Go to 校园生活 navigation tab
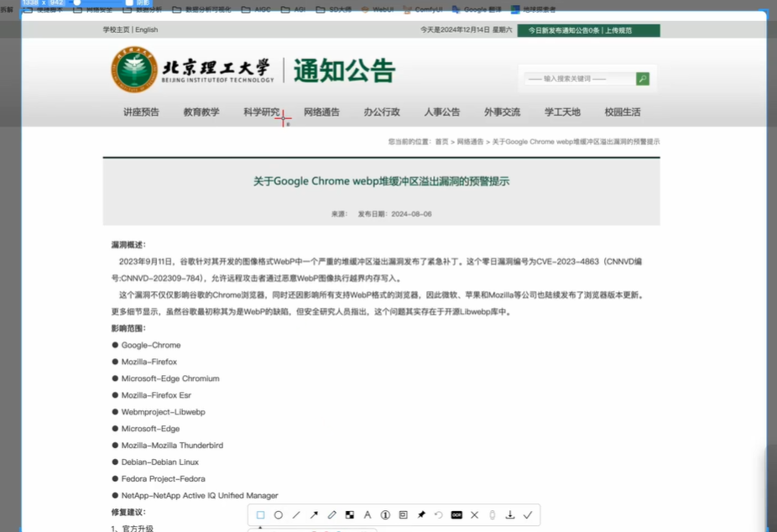The width and height of the screenshot is (777, 532). pos(622,112)
